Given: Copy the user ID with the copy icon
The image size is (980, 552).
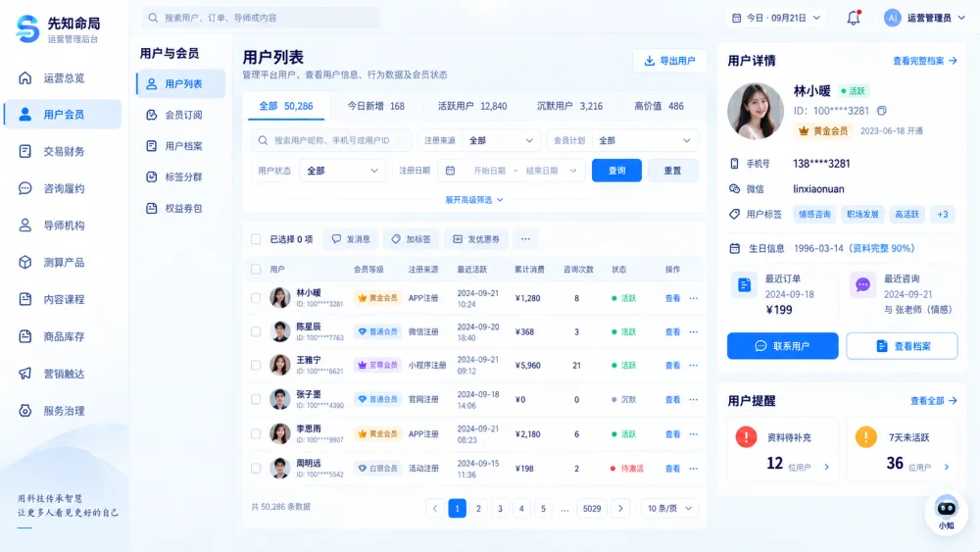Looking at the screenshot, I should [881, 111].
